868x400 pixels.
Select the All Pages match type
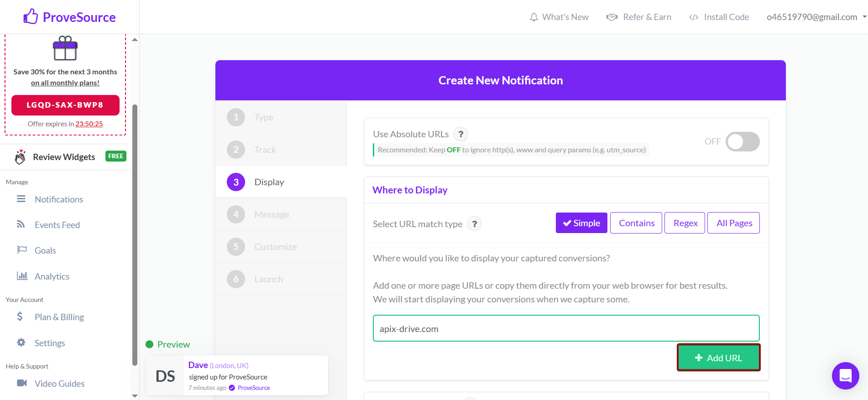click(x=734, y=223)
